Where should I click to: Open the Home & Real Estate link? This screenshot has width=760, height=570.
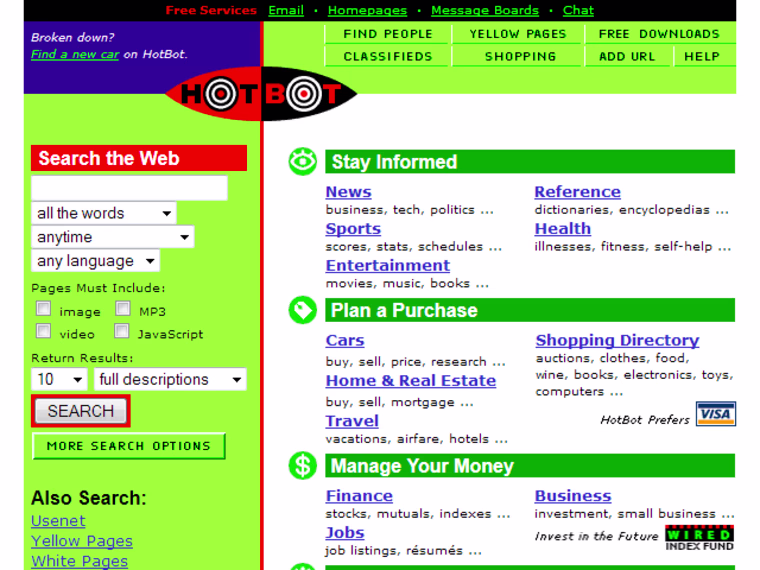pos(411,380)
